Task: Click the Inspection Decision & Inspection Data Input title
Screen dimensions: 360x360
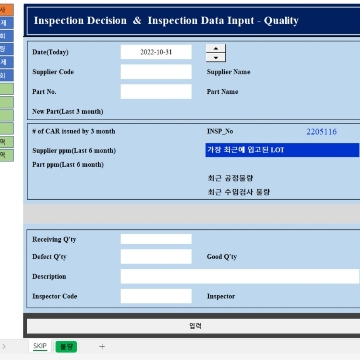Action: point(166,21)
